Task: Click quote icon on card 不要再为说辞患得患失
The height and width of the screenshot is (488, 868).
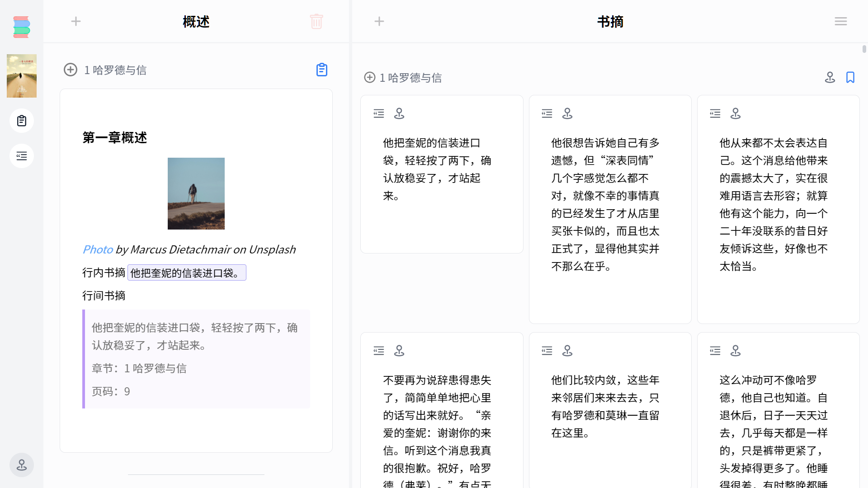Action: pyautogui.click(x=379, y=351)
